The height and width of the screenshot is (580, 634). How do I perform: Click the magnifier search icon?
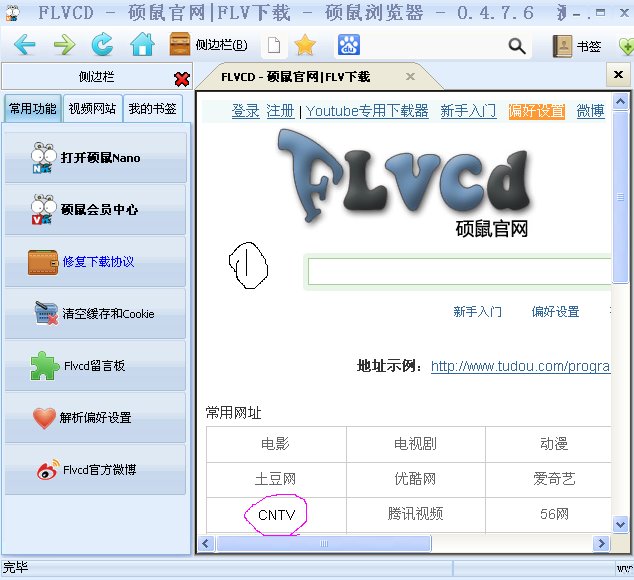(x=517, y=46)
